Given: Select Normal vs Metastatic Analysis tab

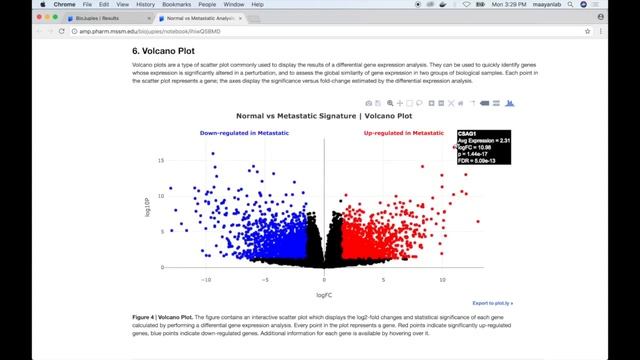Looking at the screenshot, I should (x=200, y=18).
